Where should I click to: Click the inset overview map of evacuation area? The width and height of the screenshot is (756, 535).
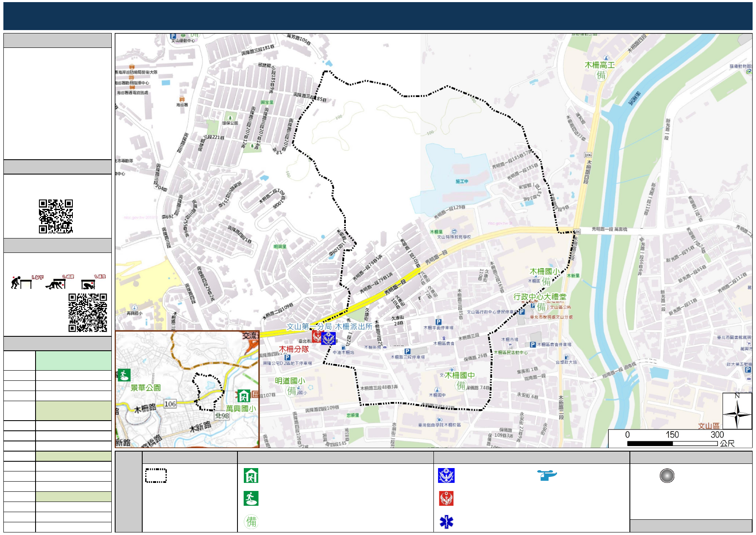click(x=187, y=389)
